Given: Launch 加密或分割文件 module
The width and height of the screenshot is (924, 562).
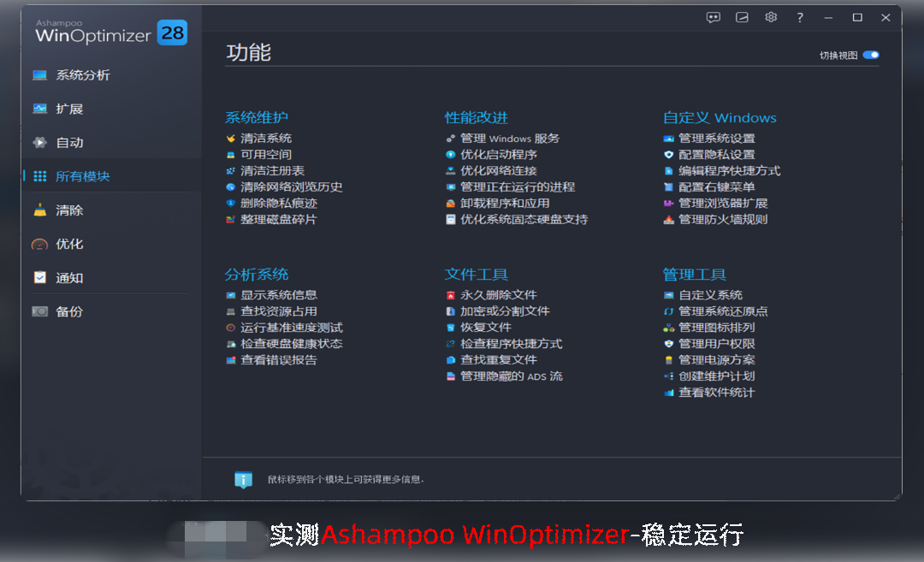Looking at the screenshot, I should coord(505,311).
